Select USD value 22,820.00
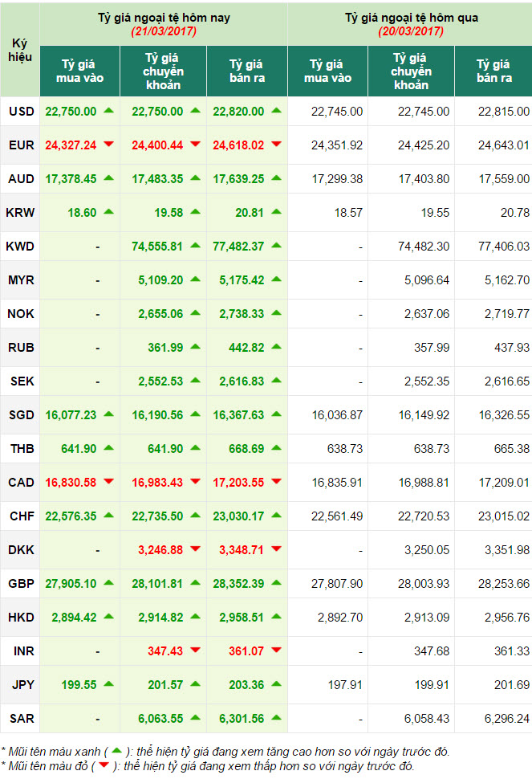Image resolution: width=532 pixels, height=779 pixels. pos(238,112)
